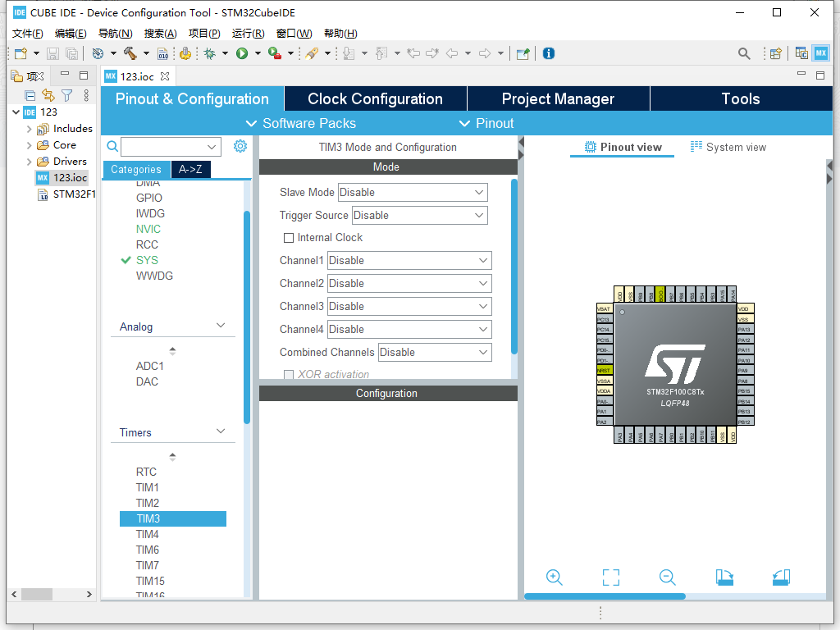Click the Build hammer icon
840x630 pixels.
click(130, 53)
